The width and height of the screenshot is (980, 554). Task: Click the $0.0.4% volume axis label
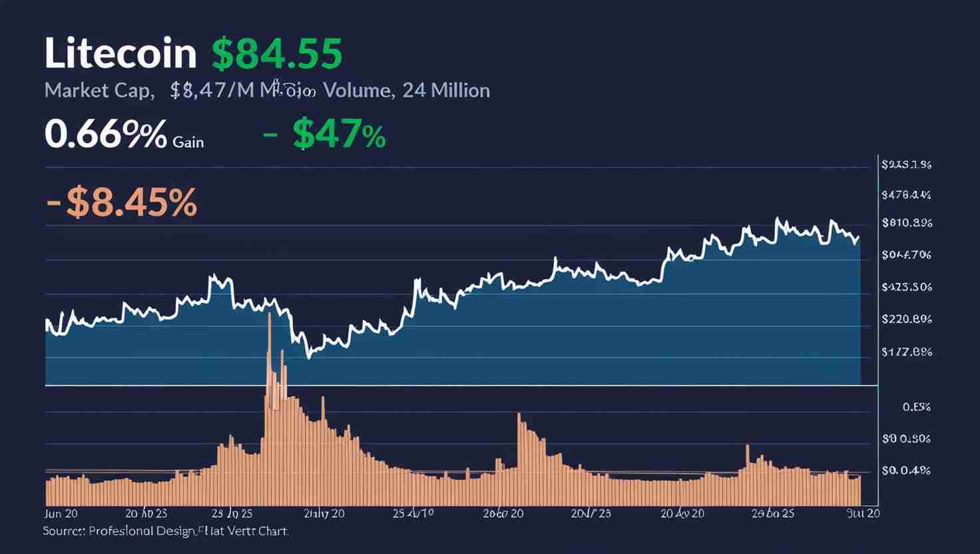906,471
